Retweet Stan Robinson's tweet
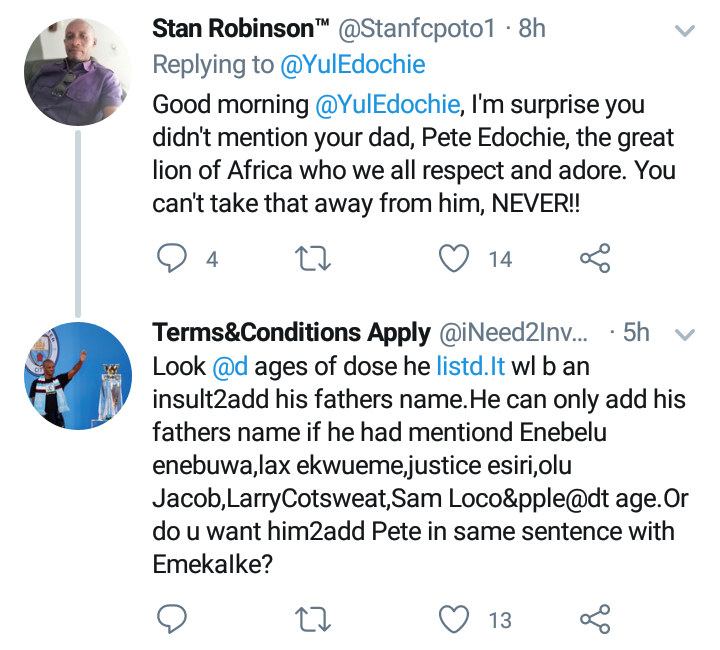Screen dimensions: 720x650 pyautogui.click(x=316, y=259)
